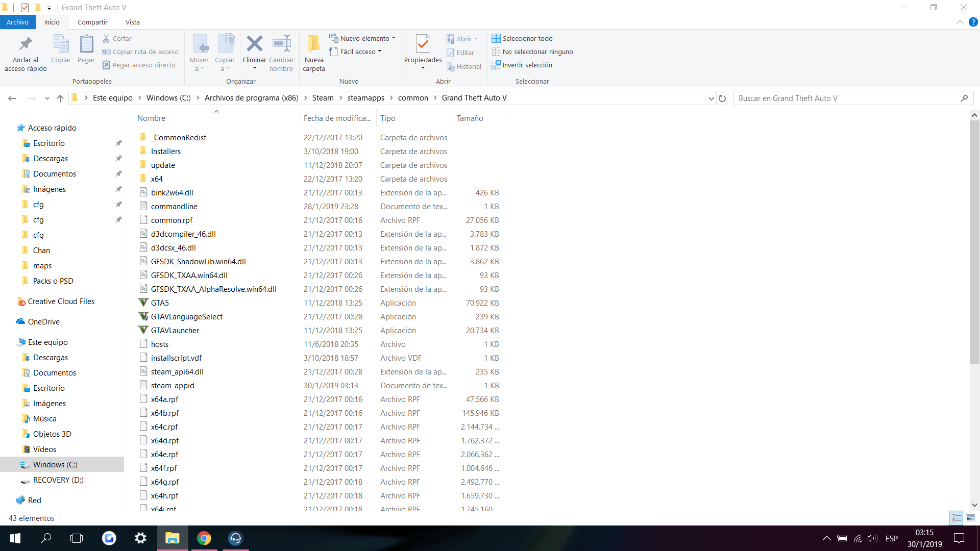The image size is (980, 551).
Task: Click Seleccionar todo in the ribbon
Action: (522, 38)
